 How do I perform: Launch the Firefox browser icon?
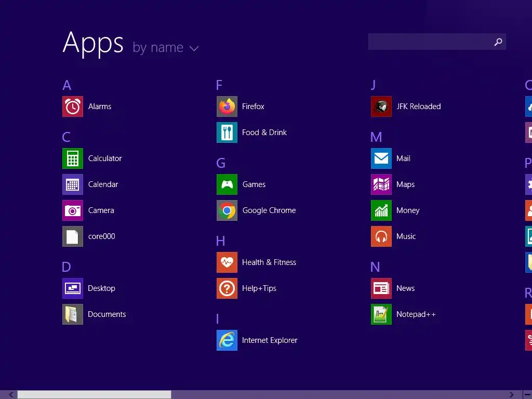pos(227,107)
